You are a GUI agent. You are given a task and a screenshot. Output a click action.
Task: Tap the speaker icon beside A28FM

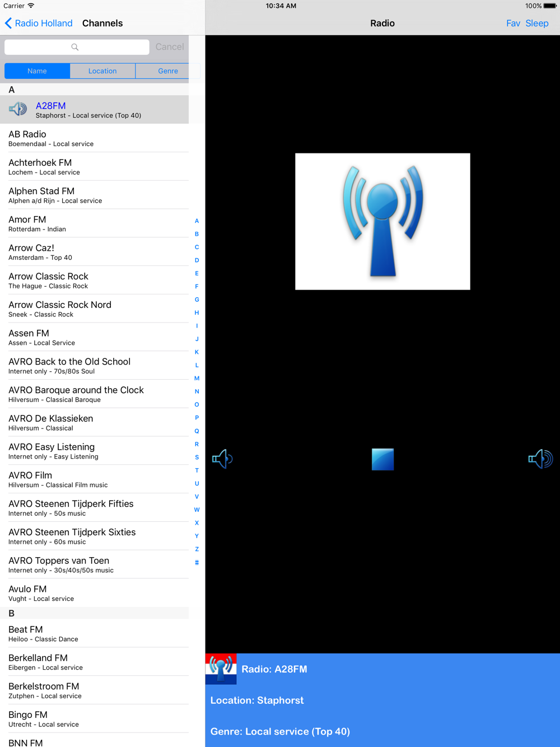[x=18, y=109]
